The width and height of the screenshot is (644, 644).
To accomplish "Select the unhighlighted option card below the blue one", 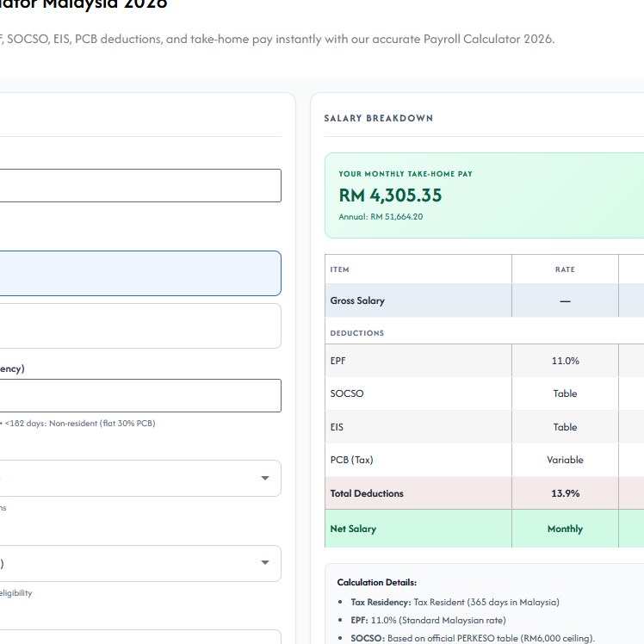I will click(140, 325).
